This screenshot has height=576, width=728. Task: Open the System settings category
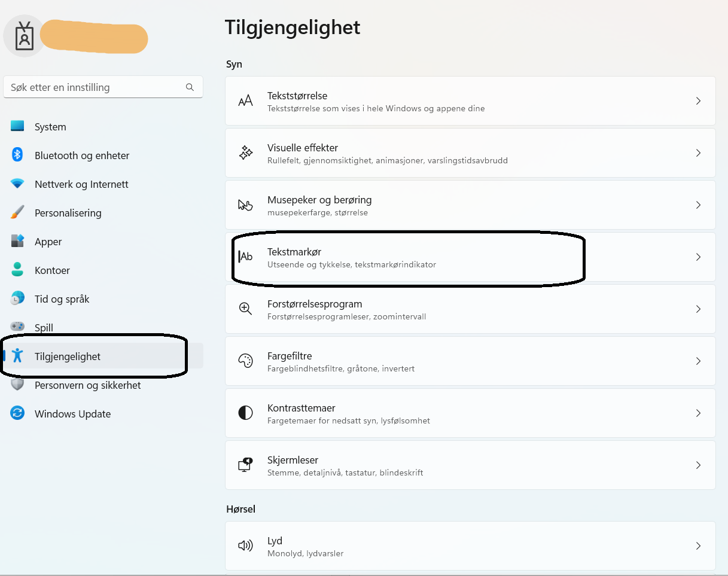[x=50, y=127]
